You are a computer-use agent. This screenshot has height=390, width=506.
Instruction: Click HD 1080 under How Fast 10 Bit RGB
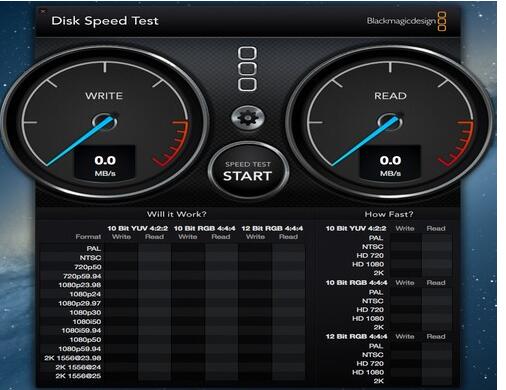tap(368, 318)
